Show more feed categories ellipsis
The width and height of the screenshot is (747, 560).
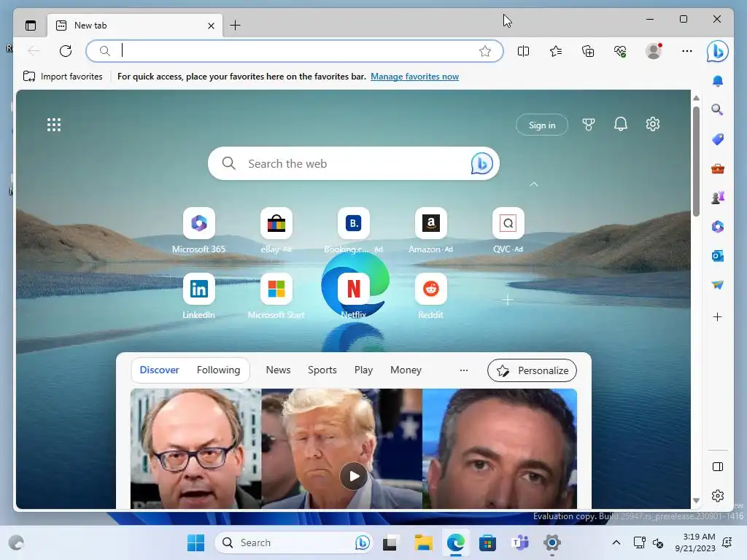coord(463,370)
